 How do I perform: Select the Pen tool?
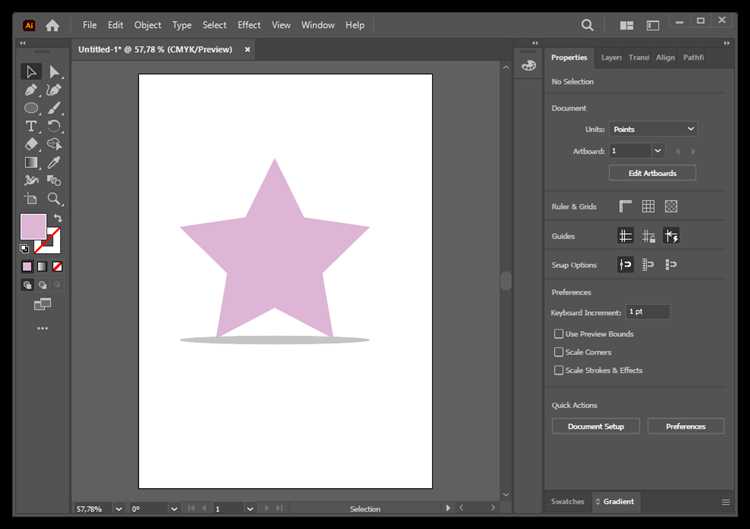(31, 90)
